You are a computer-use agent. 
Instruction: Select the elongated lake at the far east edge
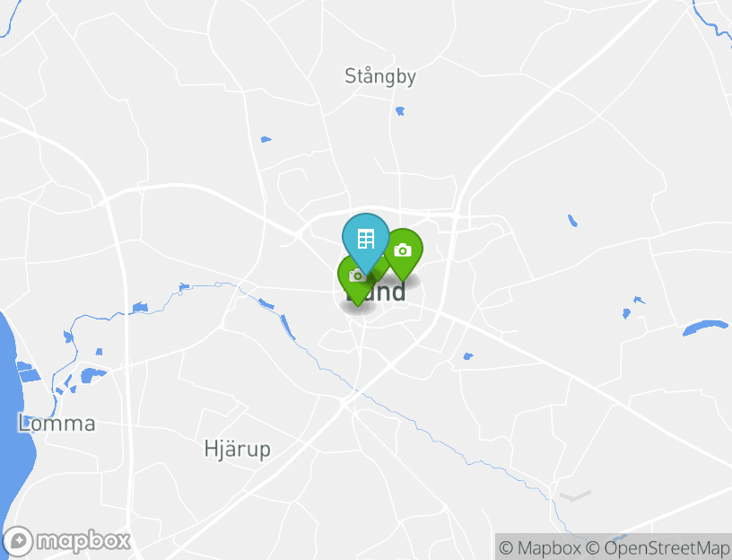coord(705,327)
